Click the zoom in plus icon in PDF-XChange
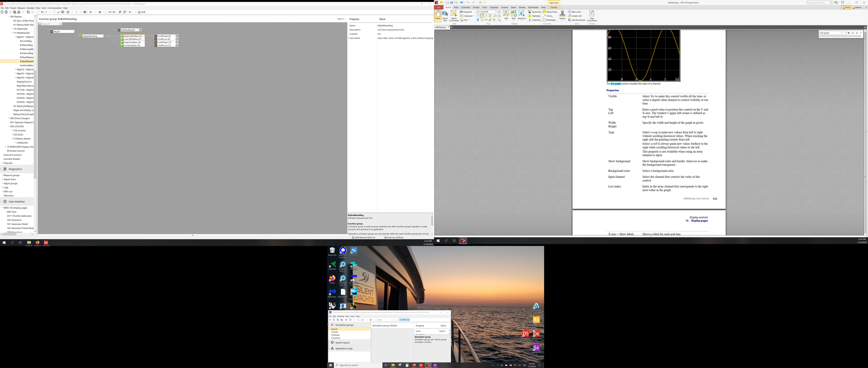868x368 pixels. tap(499, 12)
